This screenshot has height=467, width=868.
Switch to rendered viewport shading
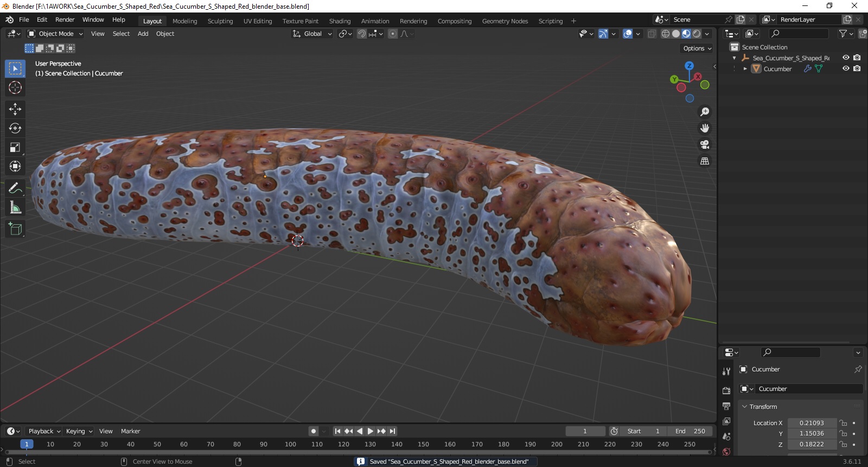click(x=697, y=34)
